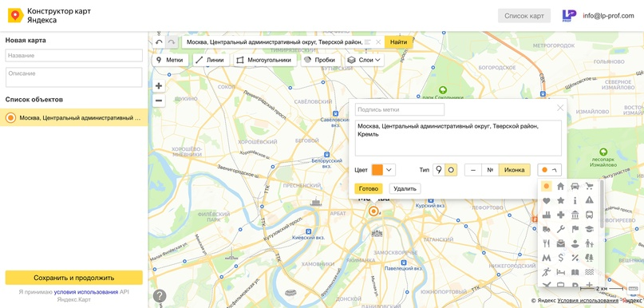Toggle the ruler tool on the map
The image size is (644, 308).
tap(633, 288)
